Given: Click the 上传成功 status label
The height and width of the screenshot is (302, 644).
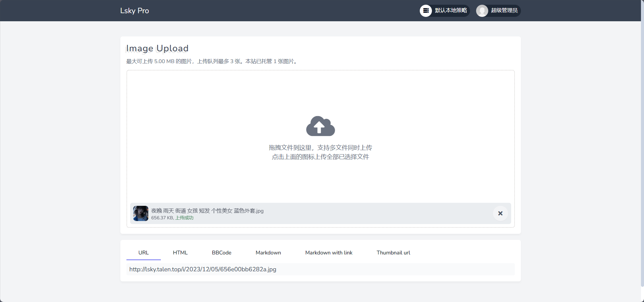Looking at the screenshot, I should pos(184,218).
